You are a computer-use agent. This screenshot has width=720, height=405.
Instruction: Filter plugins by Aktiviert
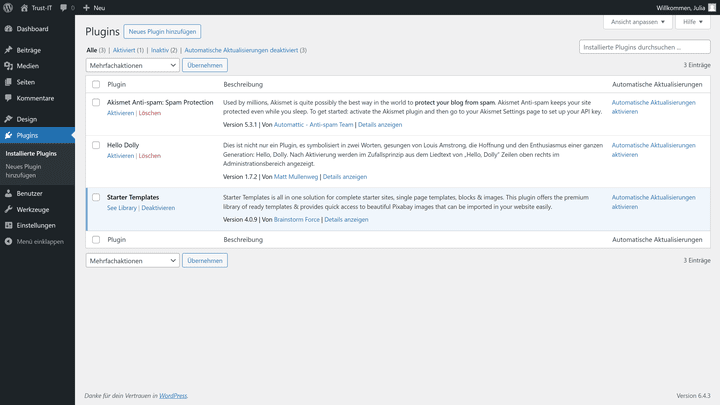[x=124, y=50]
